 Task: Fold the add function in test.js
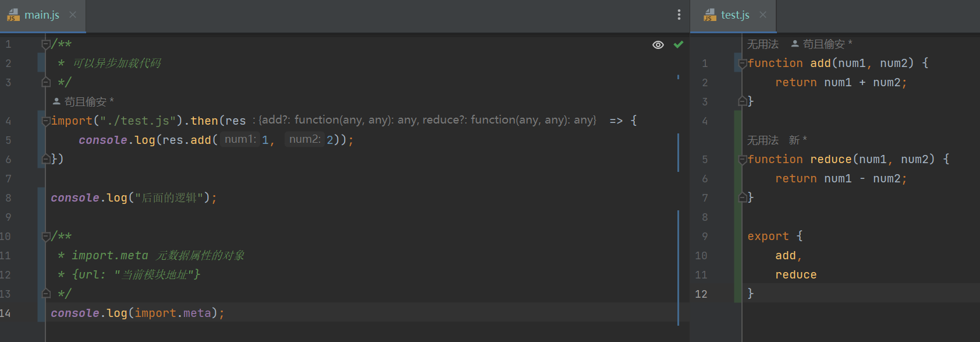(x=742, y=64)
